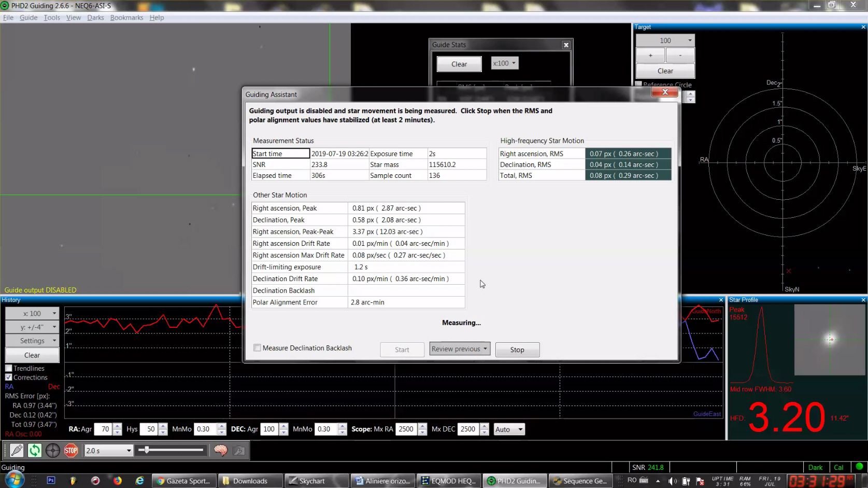Click the green loop exposures icon
Image resolution: width=868 pixels, height=488 pixels.
point(35,451)
